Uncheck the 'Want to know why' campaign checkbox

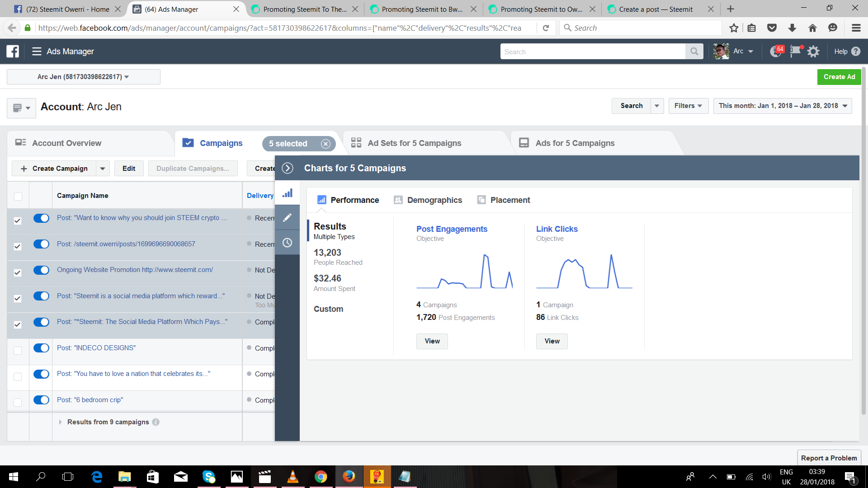coord(18,221)
